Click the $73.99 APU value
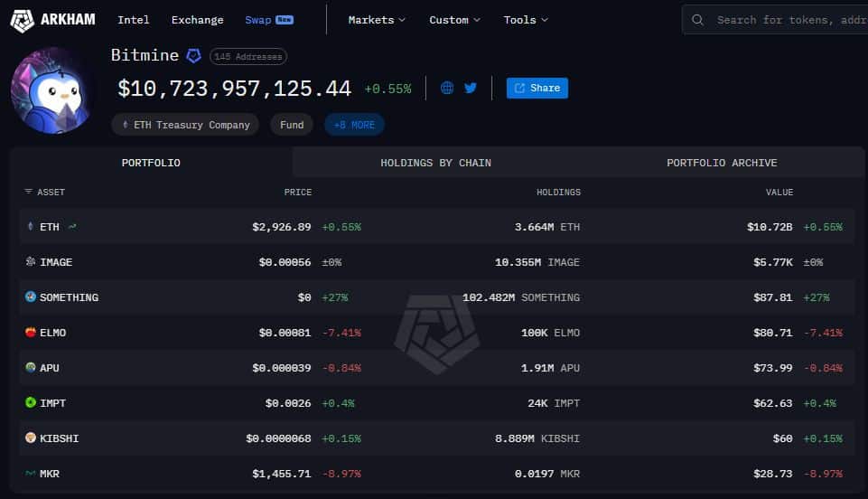868x499 pixels. 773,368
